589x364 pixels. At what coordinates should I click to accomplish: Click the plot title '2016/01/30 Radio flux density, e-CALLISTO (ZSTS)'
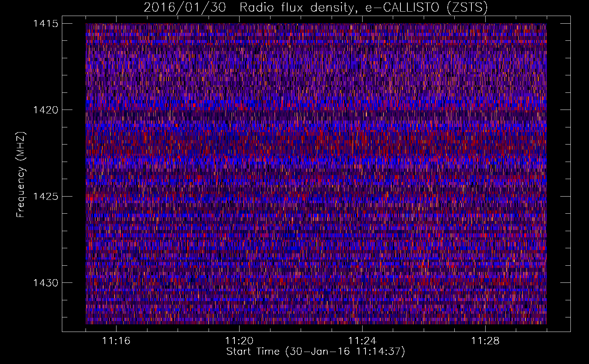pyautogui.click(x=316, y=7)
